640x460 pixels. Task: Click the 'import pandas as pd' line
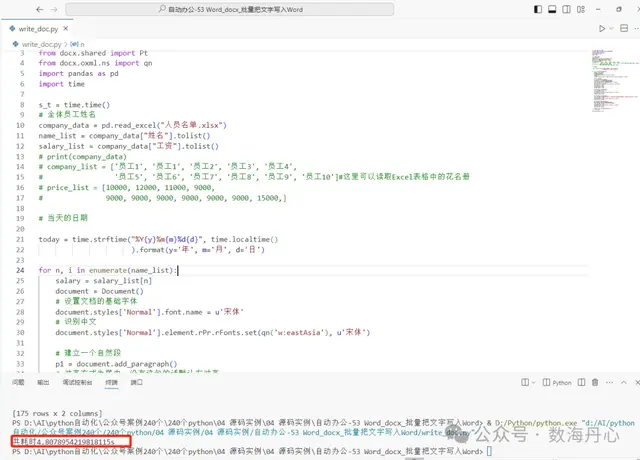click(x=78, y=73)
